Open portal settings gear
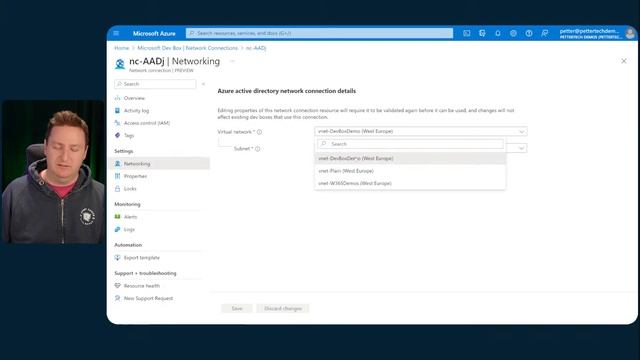The height and width of the screenshot is (360, 640). (x=513, y=33)
